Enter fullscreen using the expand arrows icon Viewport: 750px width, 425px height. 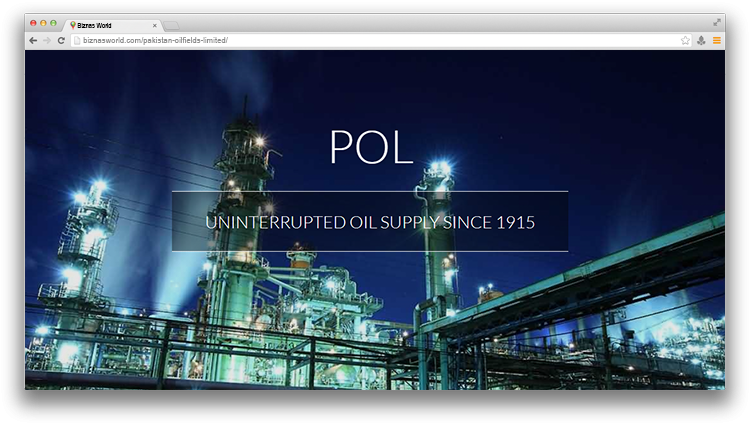(716, 22)
